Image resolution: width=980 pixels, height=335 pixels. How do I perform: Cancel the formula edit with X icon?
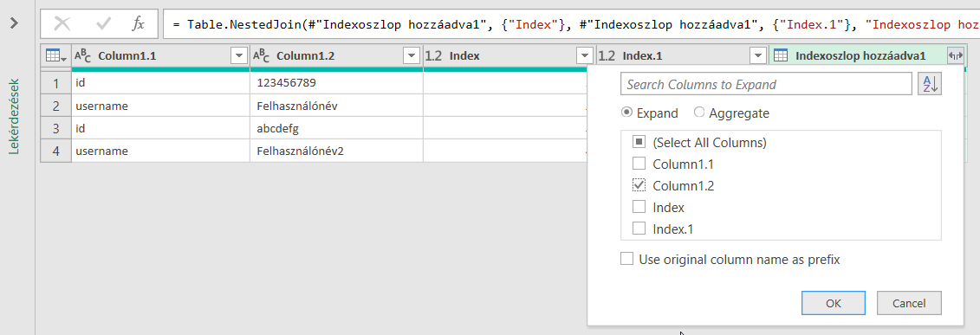(x=62, y=23)
